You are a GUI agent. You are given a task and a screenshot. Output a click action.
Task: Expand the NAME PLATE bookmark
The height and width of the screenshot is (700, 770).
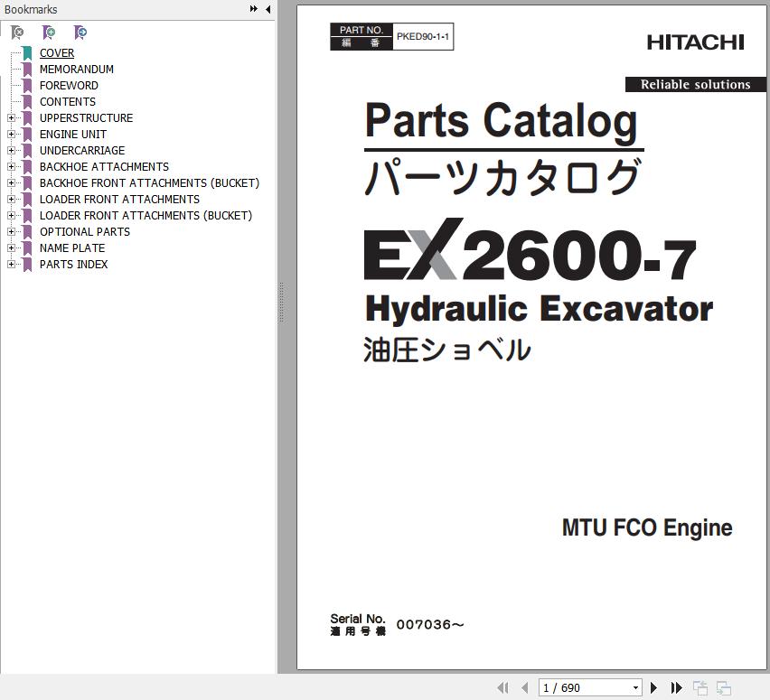(x=11, y=247)
